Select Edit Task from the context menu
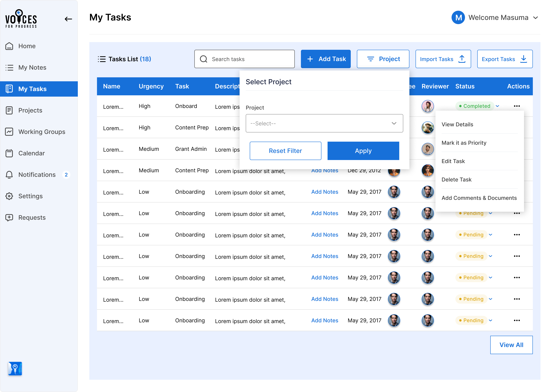 (453, 161)
